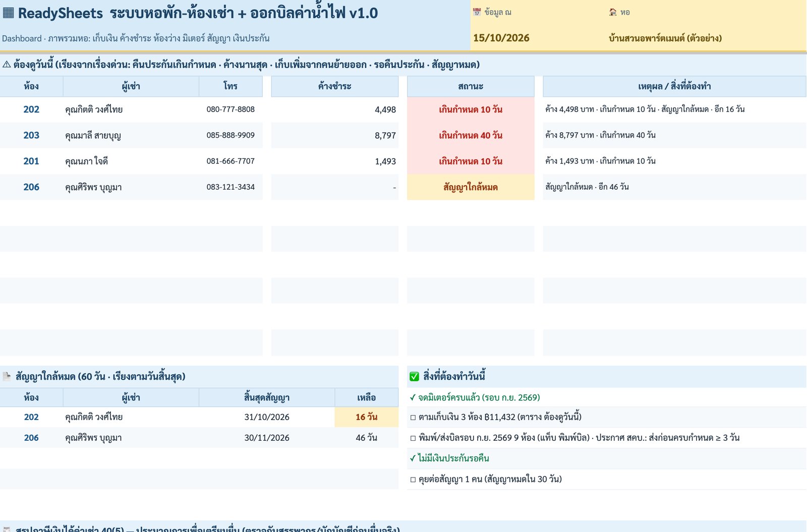807x532 pixels.
Task: Click the document icon beside สัญญาใกล้หมด header
Action: click(x=7, y=376)
